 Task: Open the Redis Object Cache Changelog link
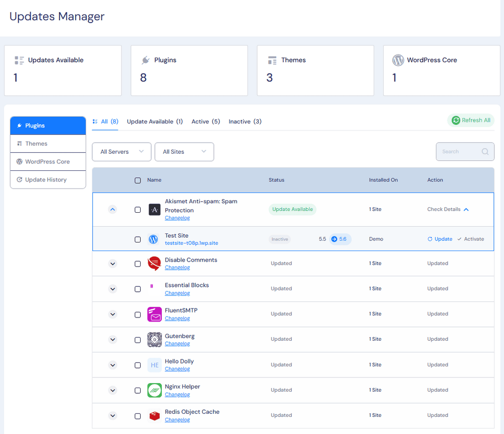[x=177, y=420]
